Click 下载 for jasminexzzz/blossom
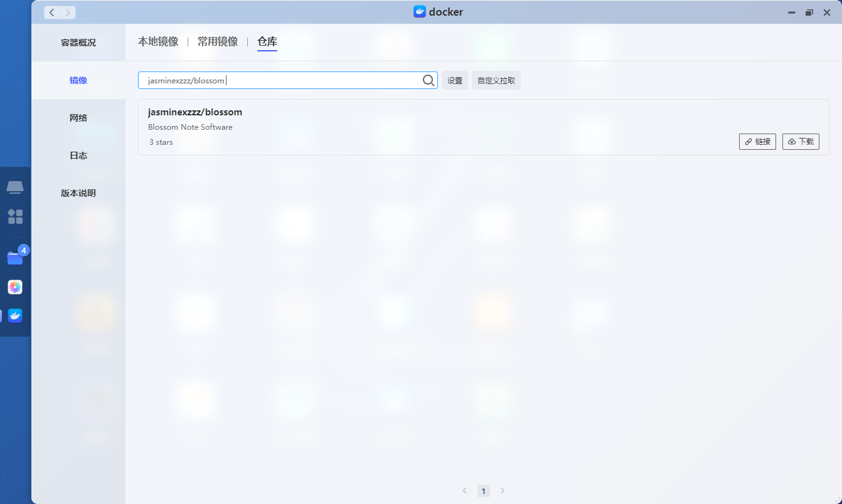842x504 pixels. pos(801,142)
